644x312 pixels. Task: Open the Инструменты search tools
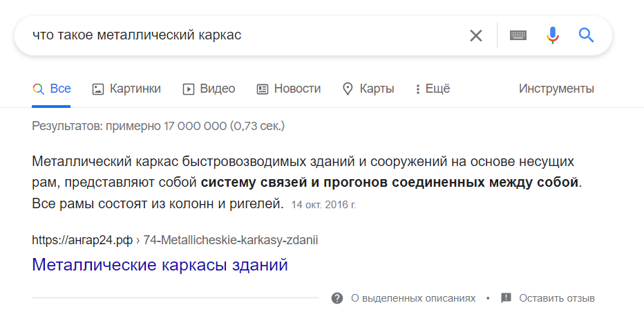(x=556, y=89)
